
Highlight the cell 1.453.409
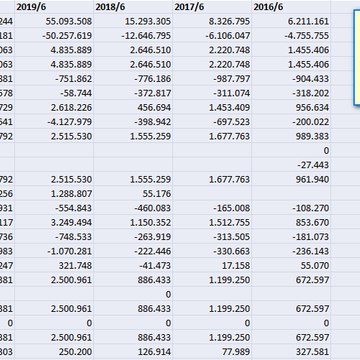(x=212, y=107)
